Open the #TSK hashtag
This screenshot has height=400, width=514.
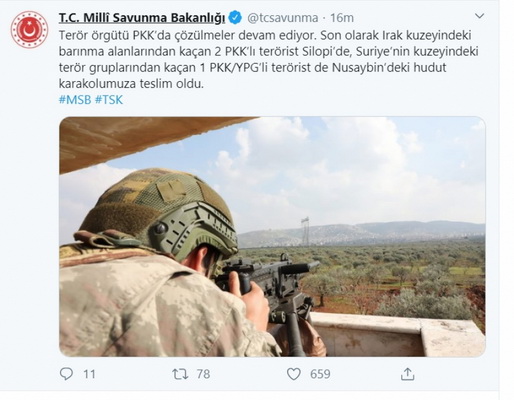(109, 100)
